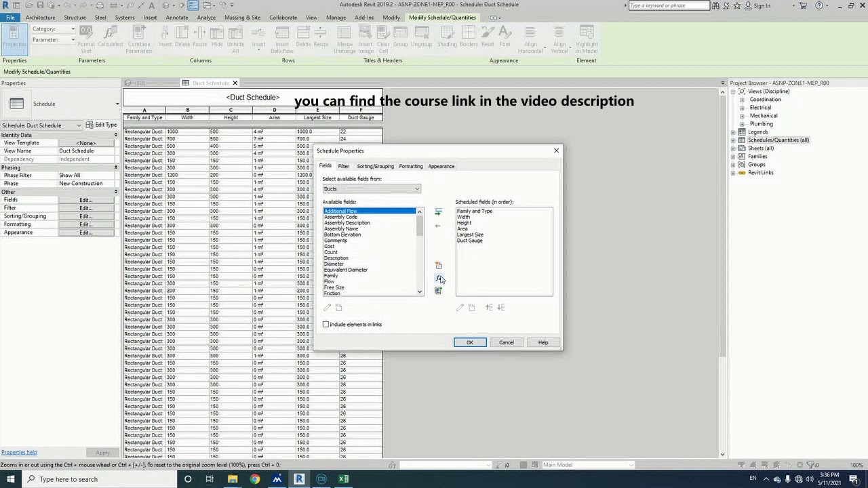
Task: Click Edit pencil icon under Available fields
Action: (327, 308)
